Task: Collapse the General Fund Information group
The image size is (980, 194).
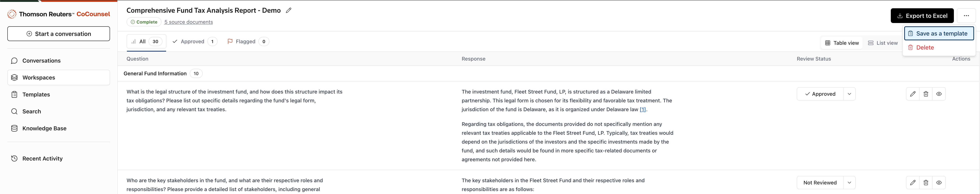Action: [155, 73]
